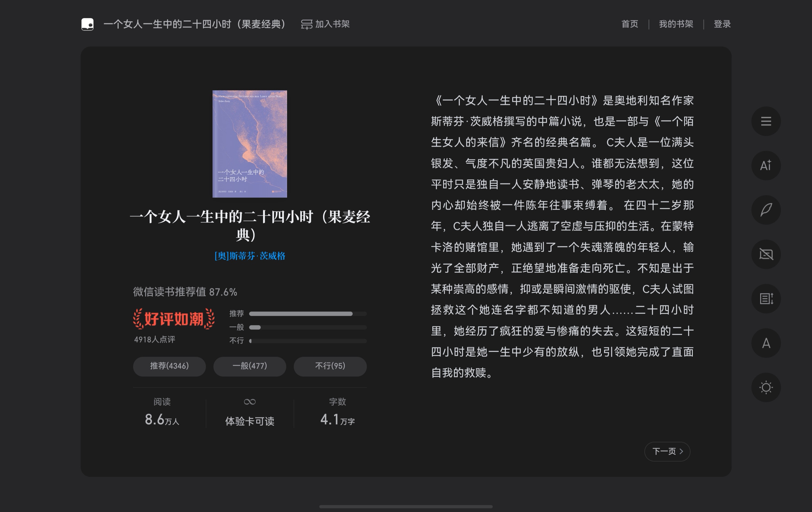
Task: Click the header book title text
Action: pos(195,24)
